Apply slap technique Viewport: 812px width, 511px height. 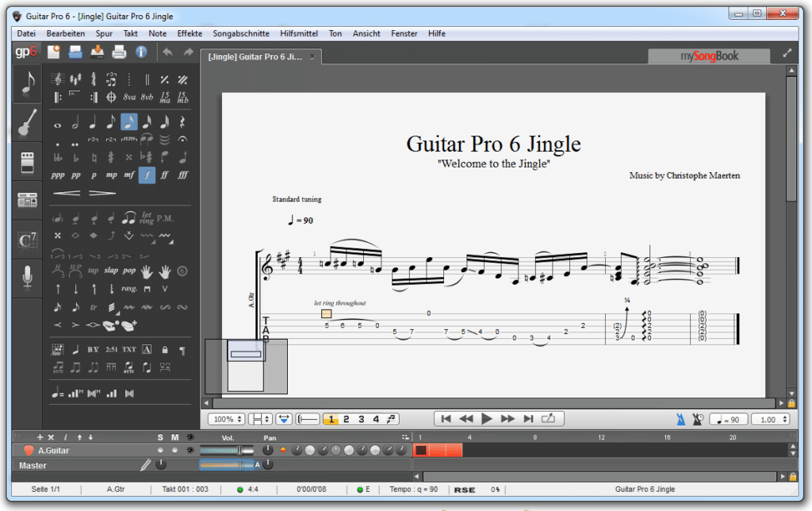click(111, 271)
